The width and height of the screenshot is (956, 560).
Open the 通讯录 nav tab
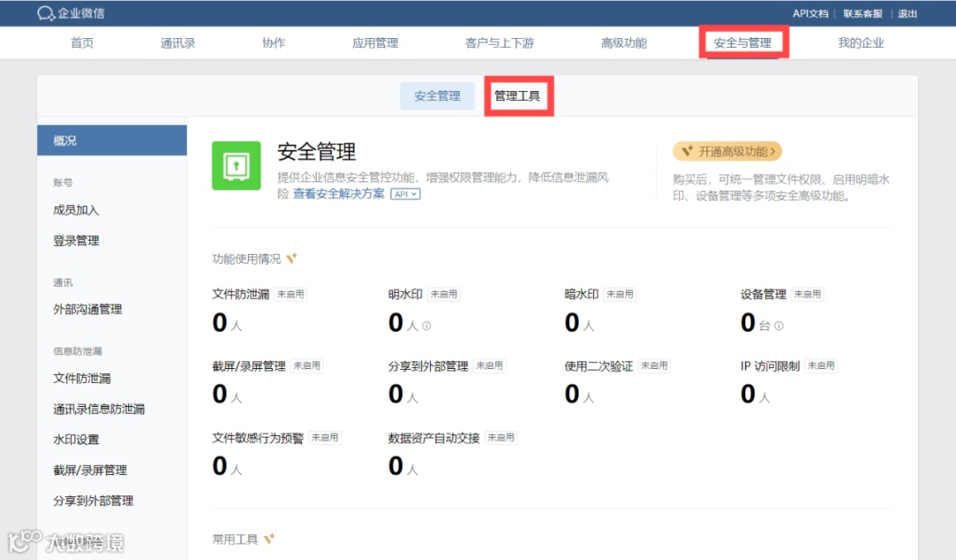coord(177,42)
